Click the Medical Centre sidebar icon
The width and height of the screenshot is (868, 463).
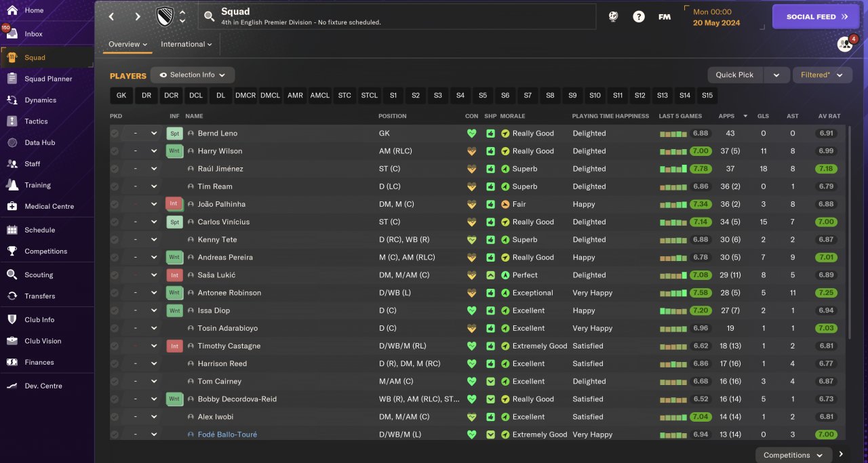[x=12, y=206]
